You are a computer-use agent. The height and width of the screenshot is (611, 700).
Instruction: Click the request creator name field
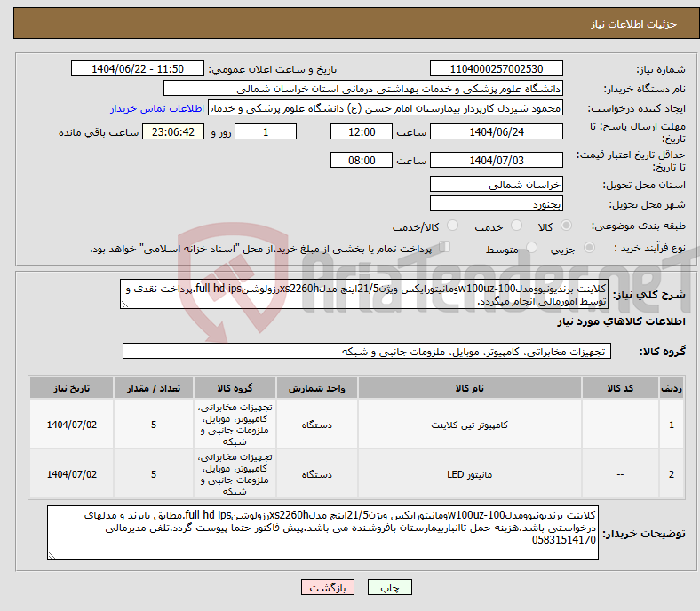(386, 108)
